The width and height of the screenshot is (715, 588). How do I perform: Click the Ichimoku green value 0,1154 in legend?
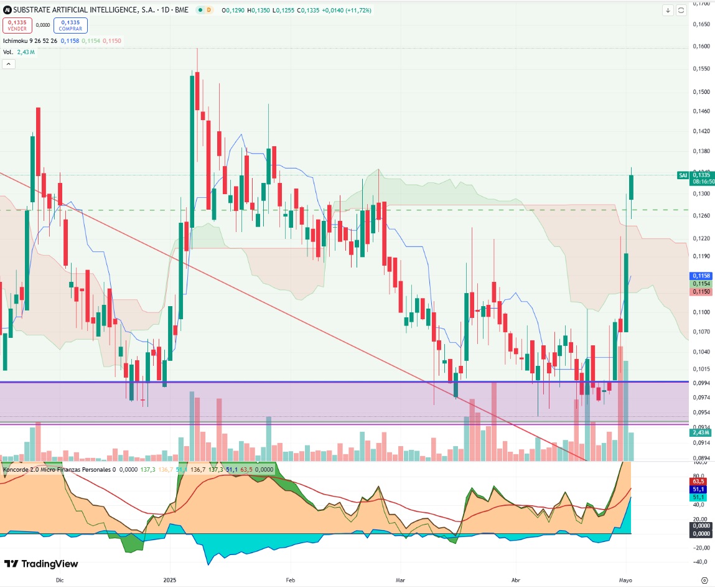(91, 40)
